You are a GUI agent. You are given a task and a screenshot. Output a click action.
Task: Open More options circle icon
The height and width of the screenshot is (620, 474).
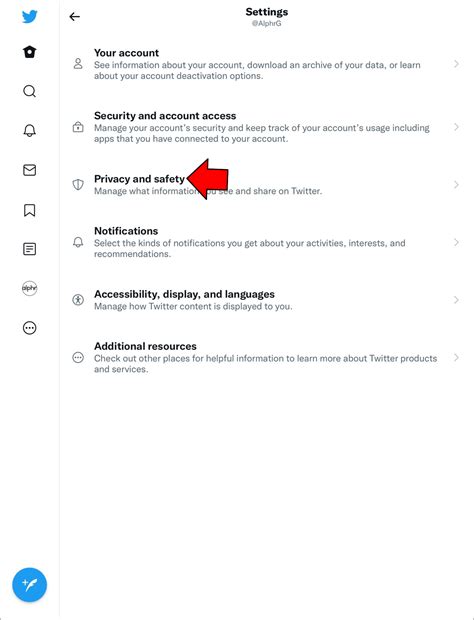30,328
